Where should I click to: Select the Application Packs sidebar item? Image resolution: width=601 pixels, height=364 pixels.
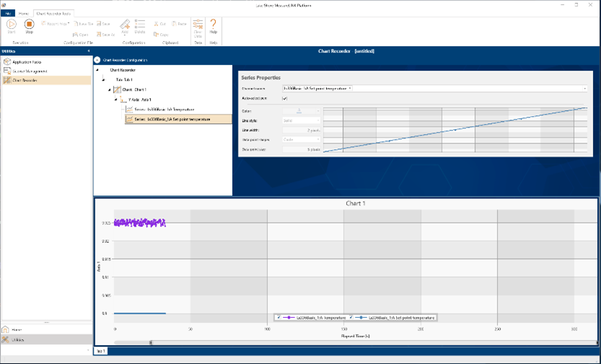(x=26, y=62)
